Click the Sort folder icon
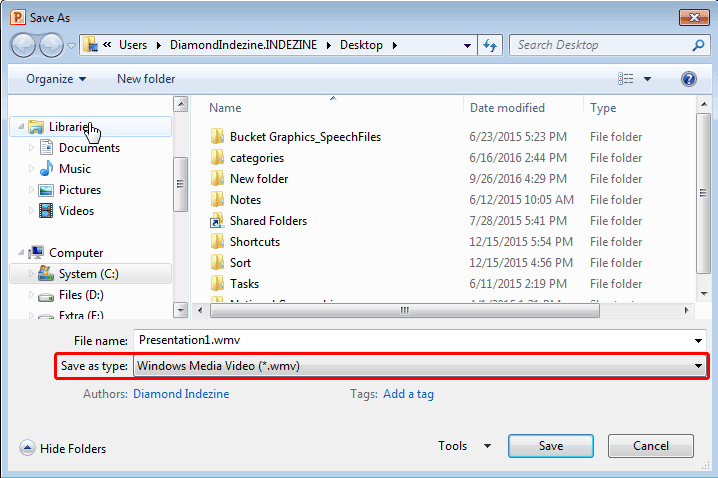 217,263
